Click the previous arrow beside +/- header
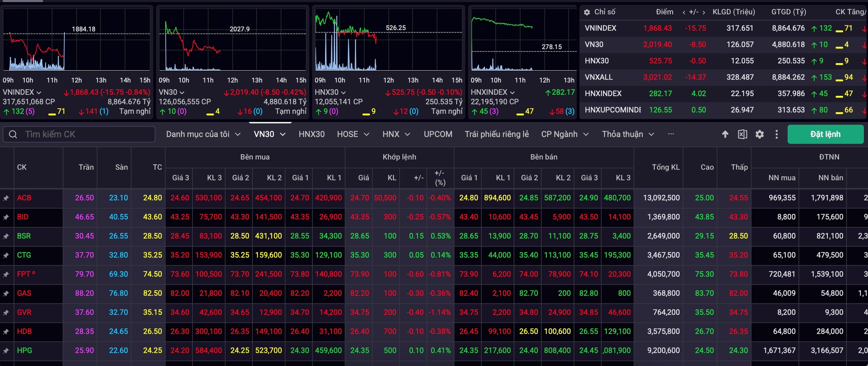Viewport: 868px width, 366px height. 684,12
